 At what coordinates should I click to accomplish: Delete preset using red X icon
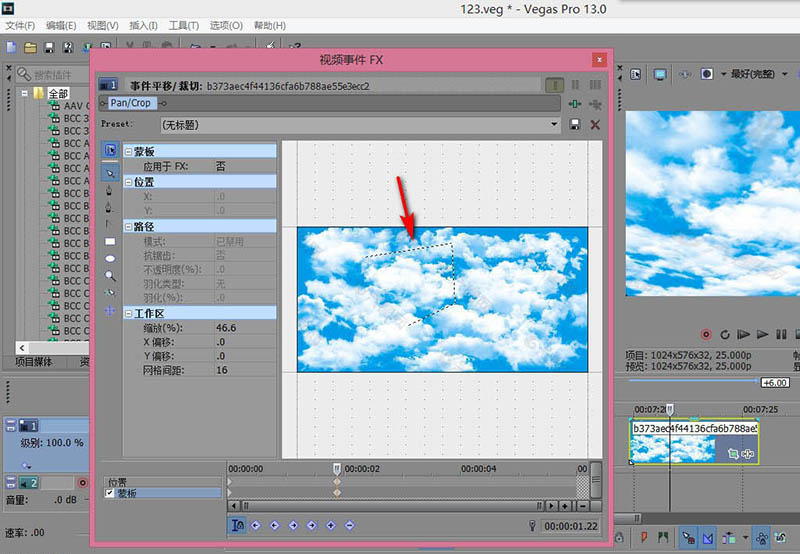[x=595, y=124]
